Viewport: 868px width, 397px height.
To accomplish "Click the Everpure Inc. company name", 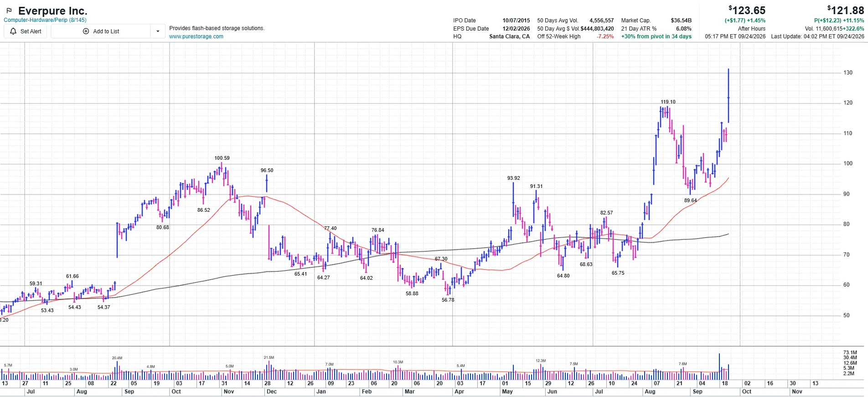I will [x=53, y=11].
